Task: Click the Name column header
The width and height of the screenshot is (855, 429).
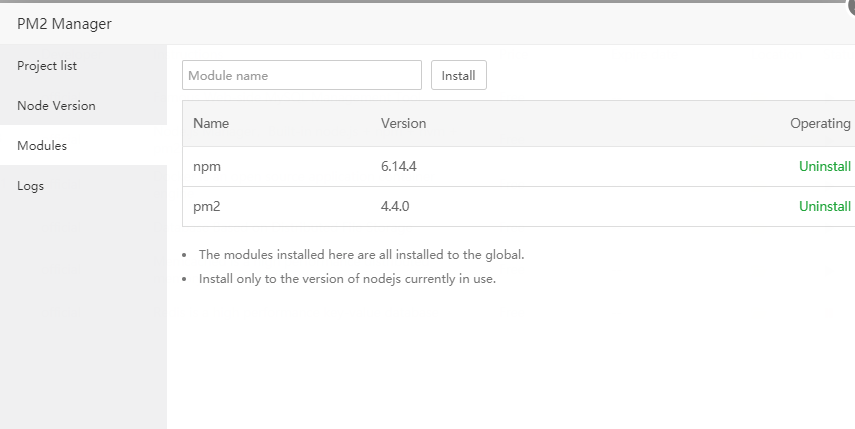Action: (x=211, y=124)
